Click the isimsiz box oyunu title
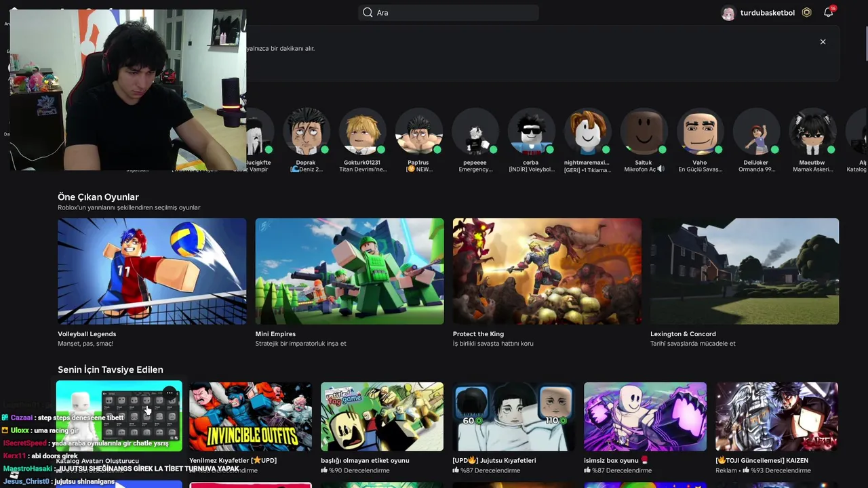The image size is (868, 488). [616, 461]
